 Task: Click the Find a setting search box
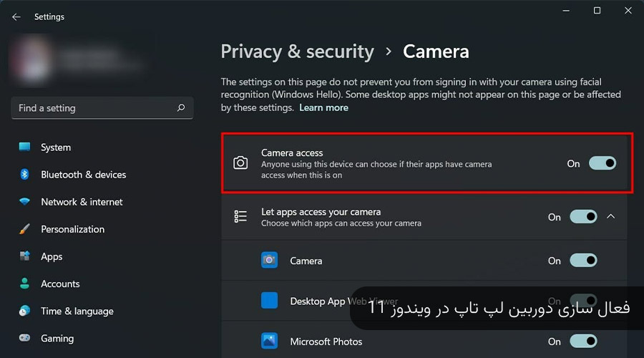click(x=102, y=108)
